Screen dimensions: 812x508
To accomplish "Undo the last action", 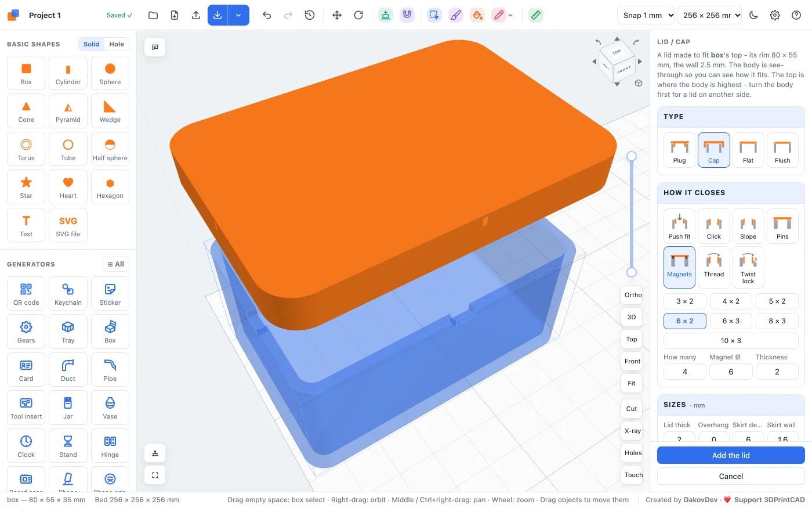I will 267,15.
